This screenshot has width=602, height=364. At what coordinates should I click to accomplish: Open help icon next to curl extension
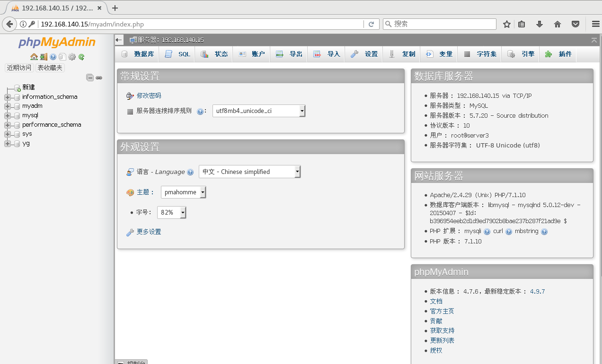click(509, 232)
